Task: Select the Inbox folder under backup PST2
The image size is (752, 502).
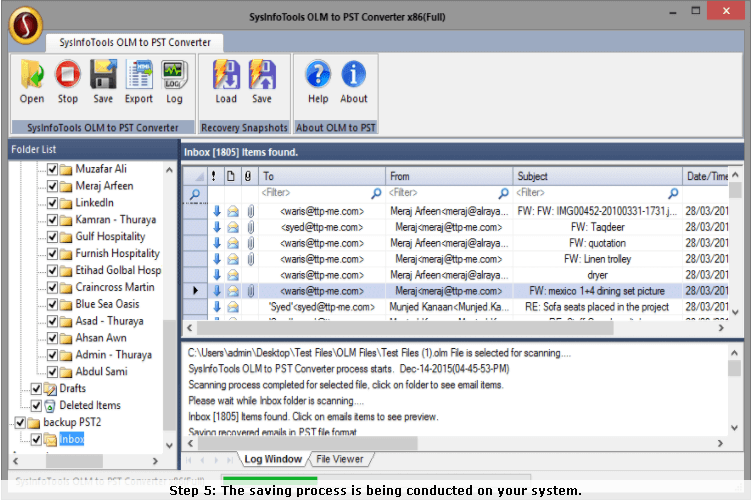Action: [71, 439]
